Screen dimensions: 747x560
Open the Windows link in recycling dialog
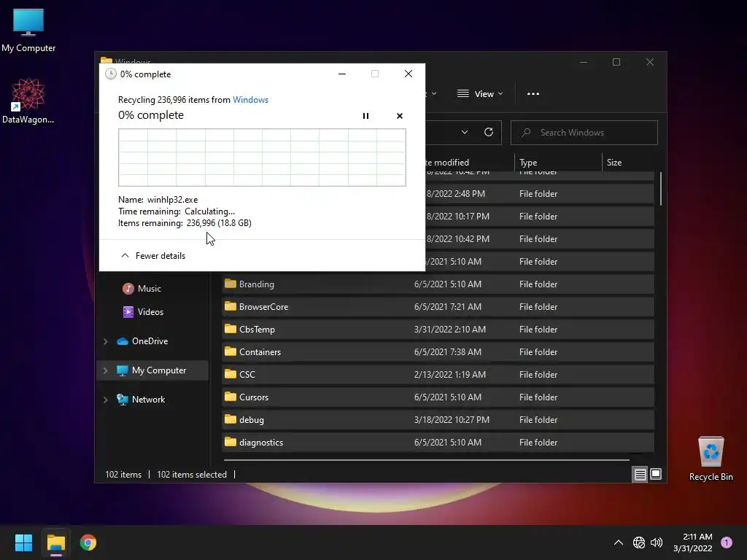point(251,99)
